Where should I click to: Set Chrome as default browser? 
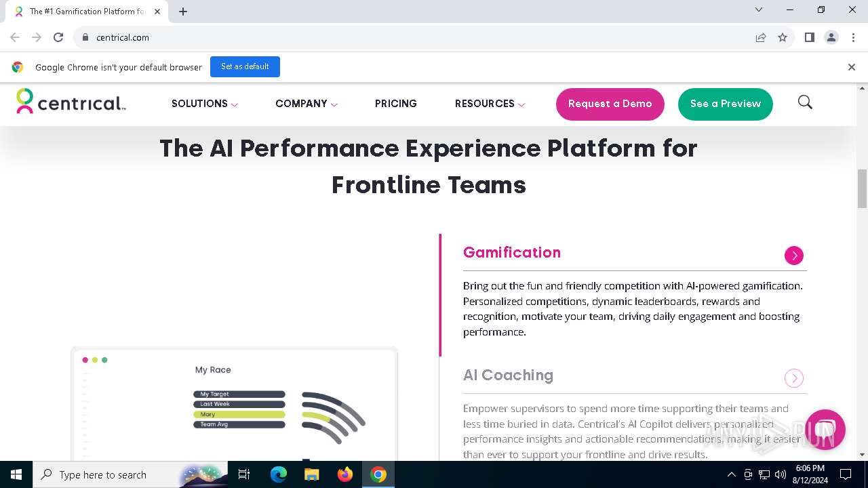(x=245, y=66)
